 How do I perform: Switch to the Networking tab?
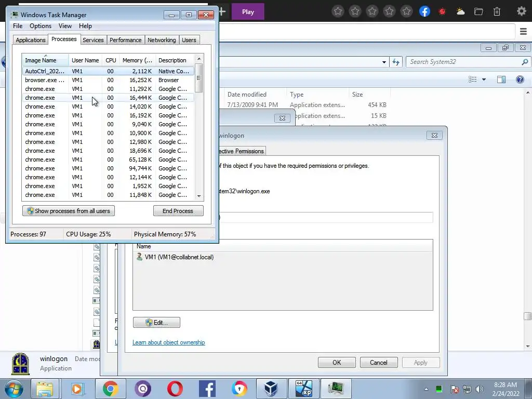click(162, 40)
